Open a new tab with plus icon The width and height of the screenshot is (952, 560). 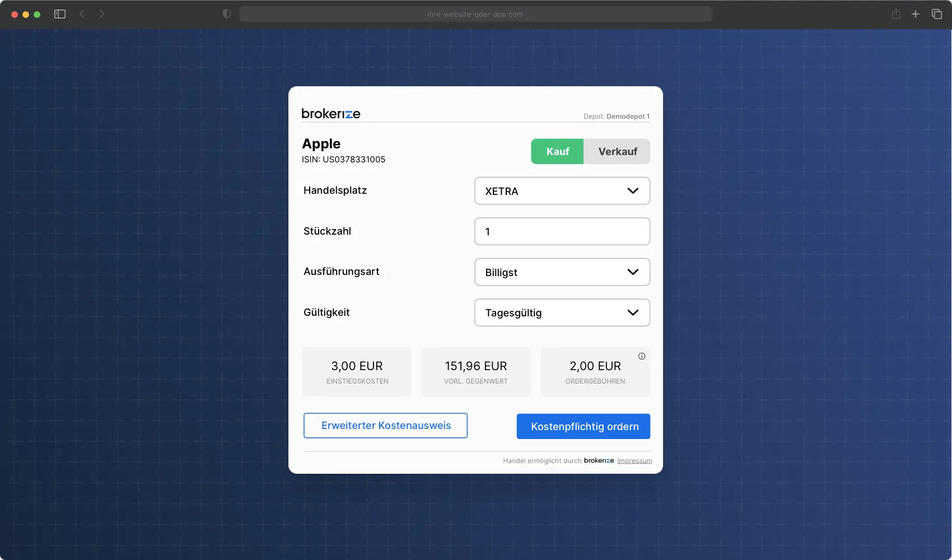(x=916, y=14)
